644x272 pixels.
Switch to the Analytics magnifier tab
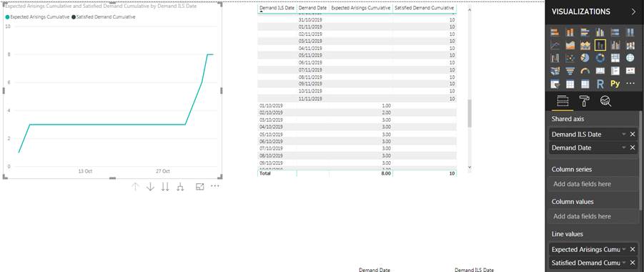coord(605,101)
